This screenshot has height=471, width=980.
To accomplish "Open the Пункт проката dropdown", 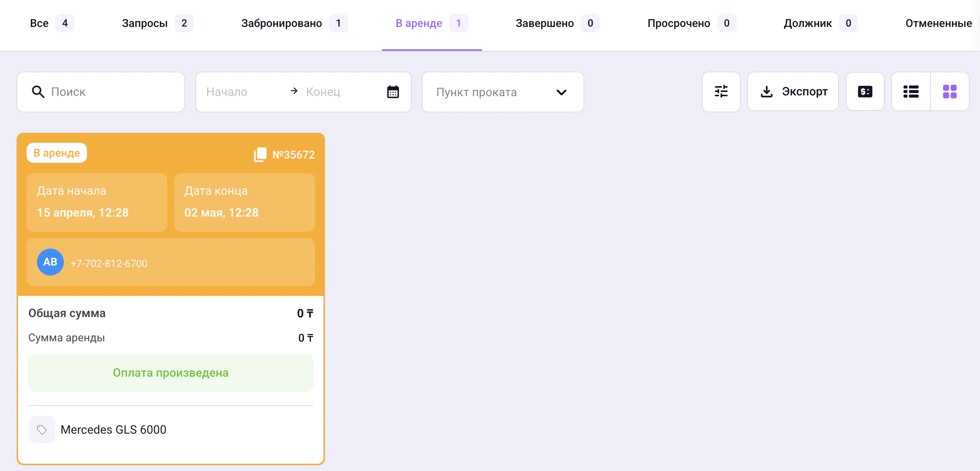I will pos(502,92).
